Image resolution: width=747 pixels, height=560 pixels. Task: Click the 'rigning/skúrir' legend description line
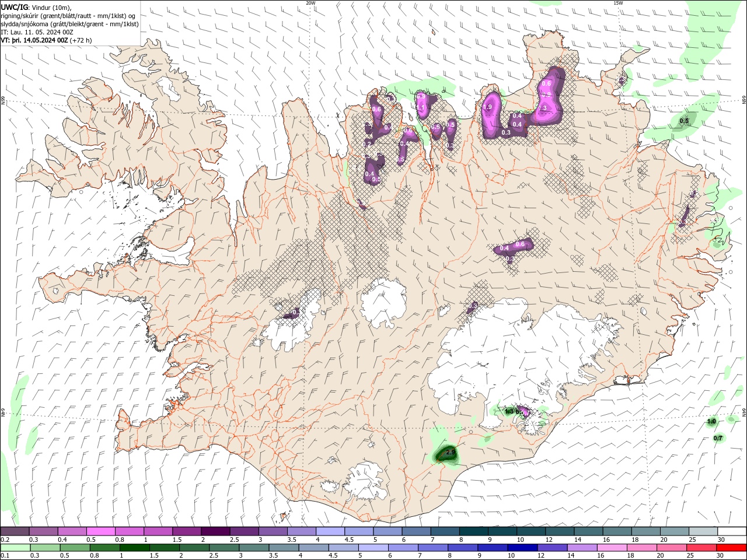coord(68,16)
